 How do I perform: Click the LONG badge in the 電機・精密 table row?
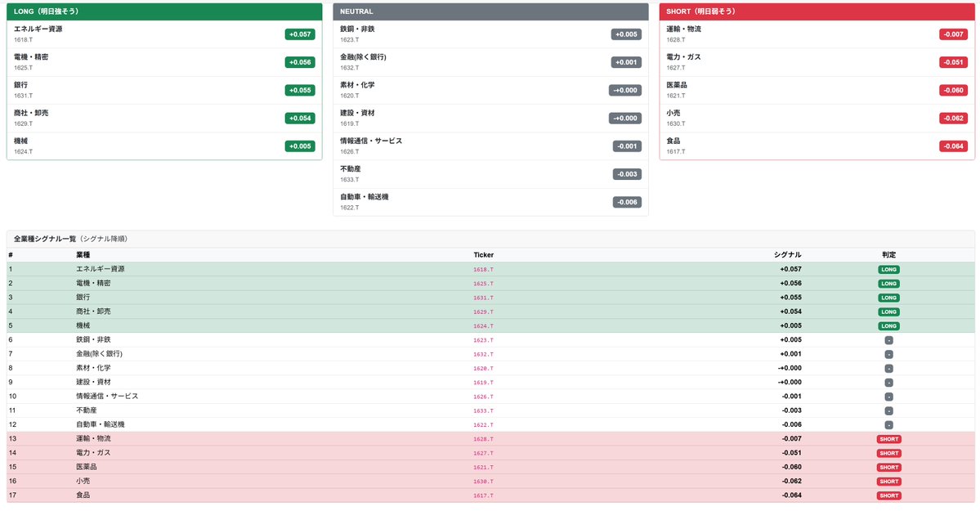coord(888,284)
